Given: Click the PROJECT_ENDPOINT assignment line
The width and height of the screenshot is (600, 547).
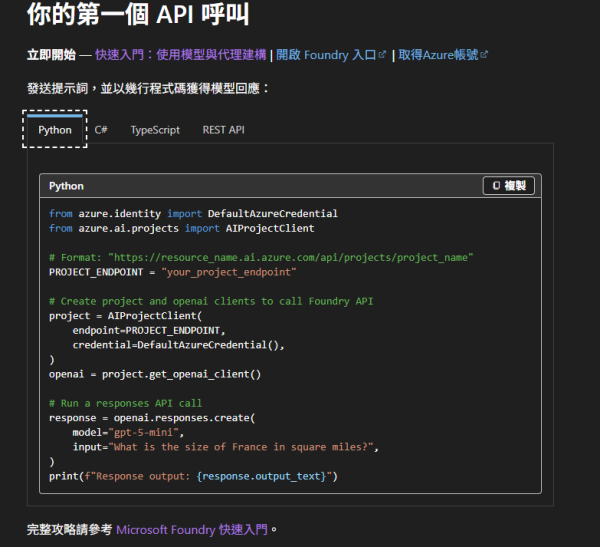Looking at the screenshot, I should [173, 272].
